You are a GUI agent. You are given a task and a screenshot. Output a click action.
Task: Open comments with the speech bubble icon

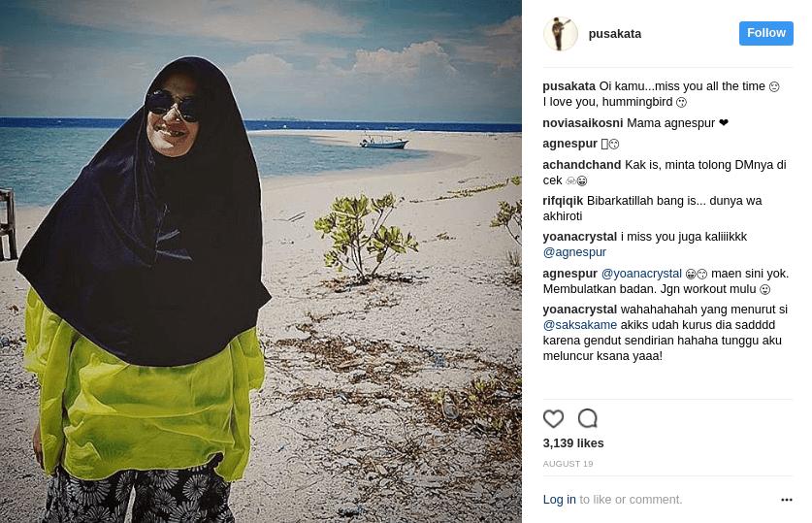pos(588,418)
